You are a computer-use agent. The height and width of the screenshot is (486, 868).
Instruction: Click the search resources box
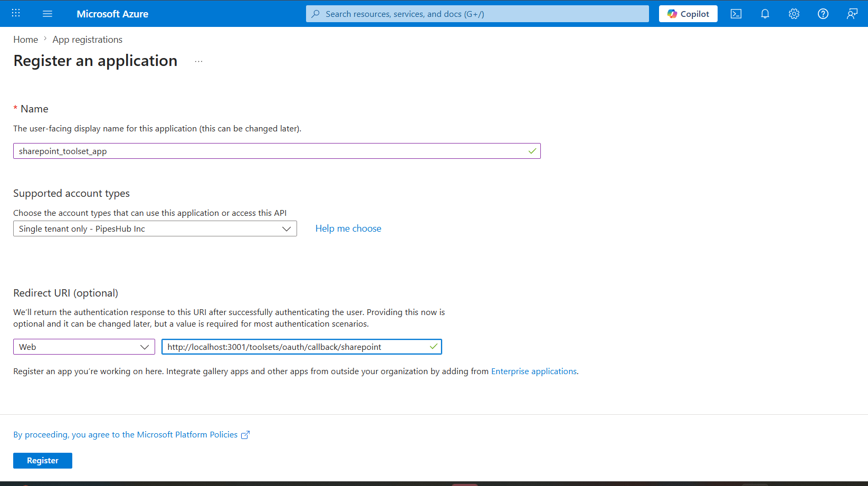point(478,14)
